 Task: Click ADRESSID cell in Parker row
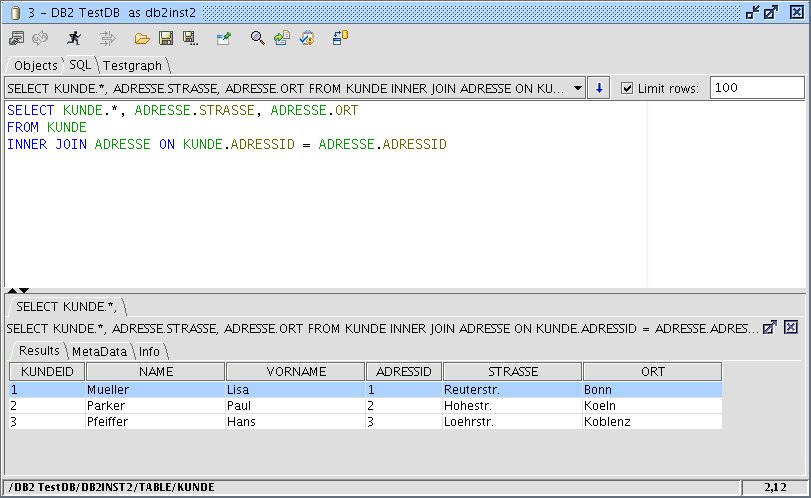pyautogui.click(x=404, y=405)
